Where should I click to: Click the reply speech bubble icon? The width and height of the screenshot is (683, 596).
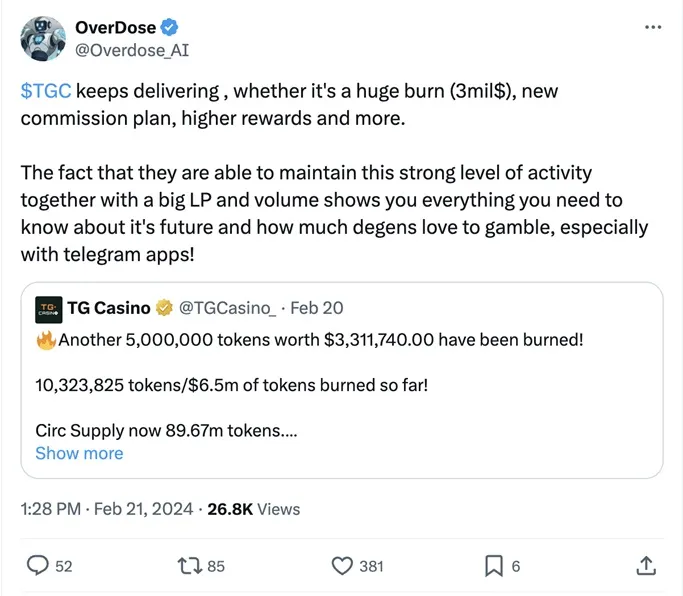tap(38, 566)
